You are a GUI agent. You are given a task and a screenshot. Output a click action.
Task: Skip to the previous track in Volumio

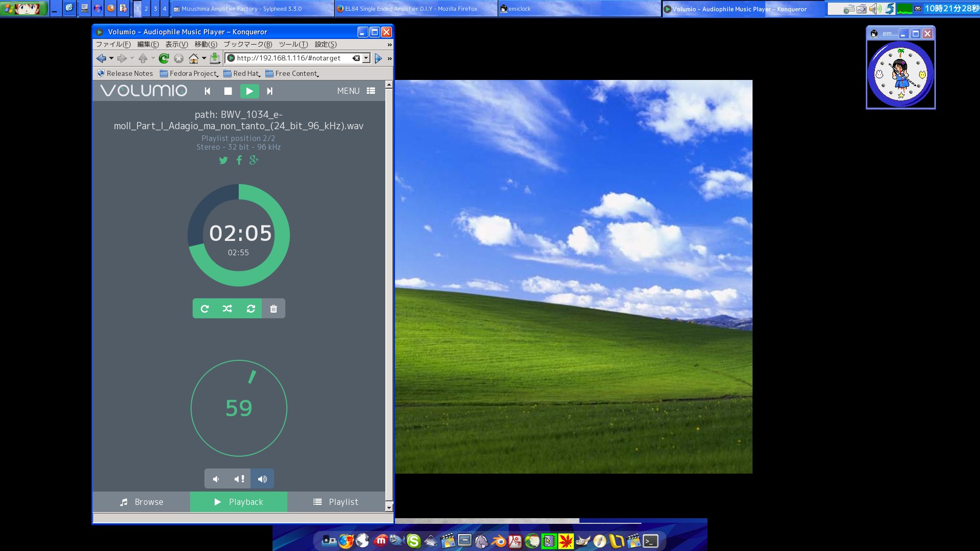click(x=207, y=91)
